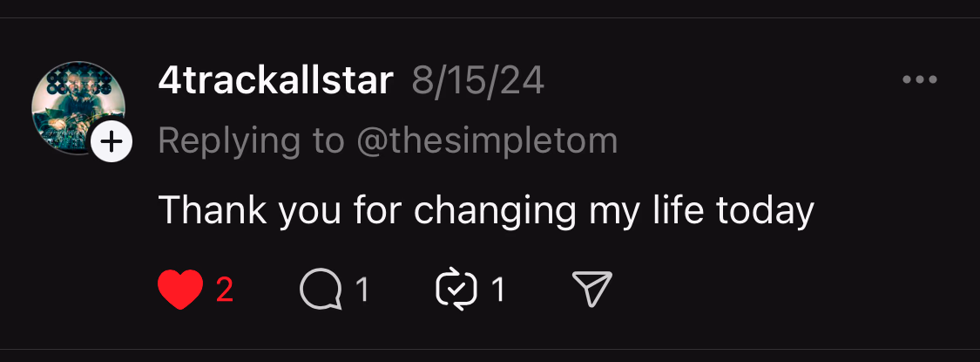Viewport: 980px width, 362px height.
Task: Follow 4trackallstar using the plus badge
Action: 112,140
